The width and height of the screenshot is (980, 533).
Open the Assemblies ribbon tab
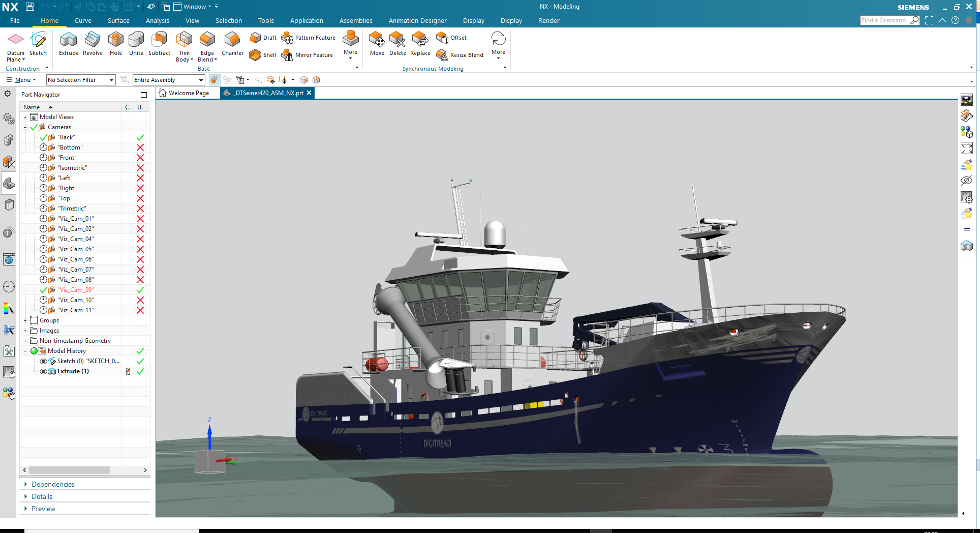(356, 21)
